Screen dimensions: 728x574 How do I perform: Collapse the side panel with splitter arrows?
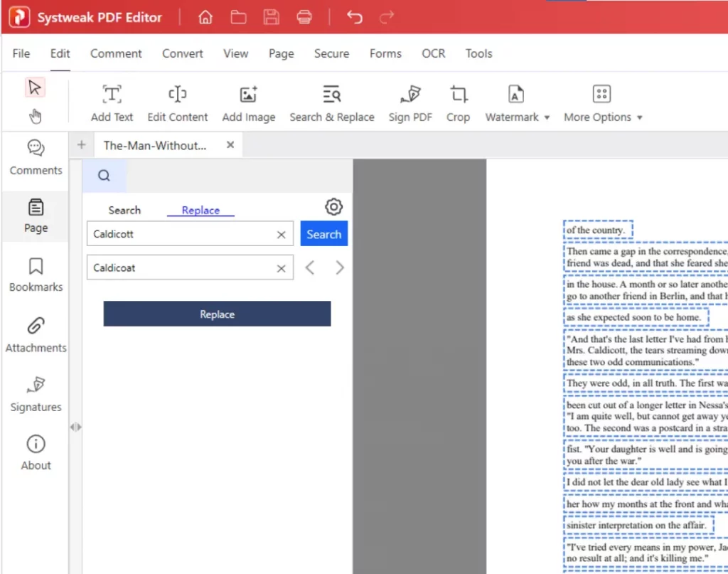[x=75, y=427]
